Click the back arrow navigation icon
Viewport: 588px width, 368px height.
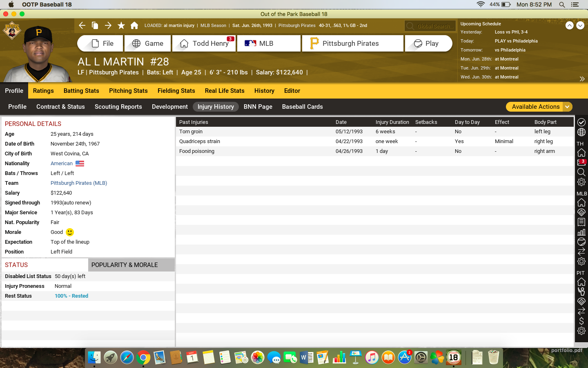point(82,25)
